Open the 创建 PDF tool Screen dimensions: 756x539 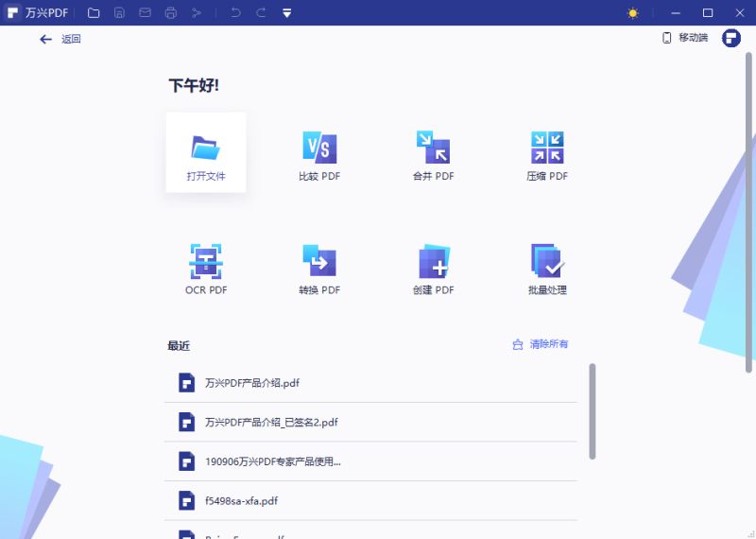[434, 270]
